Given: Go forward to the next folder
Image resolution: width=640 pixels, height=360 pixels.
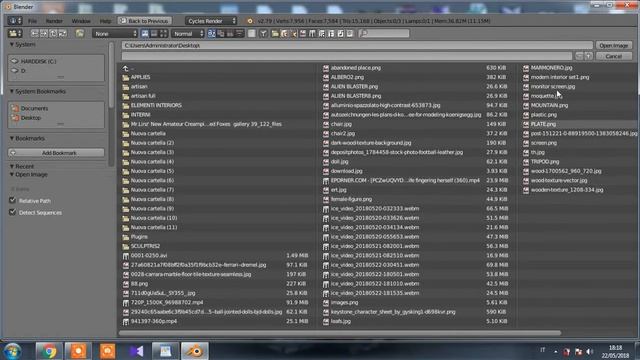Looking at the screenshot, I should tap(44, 33).
